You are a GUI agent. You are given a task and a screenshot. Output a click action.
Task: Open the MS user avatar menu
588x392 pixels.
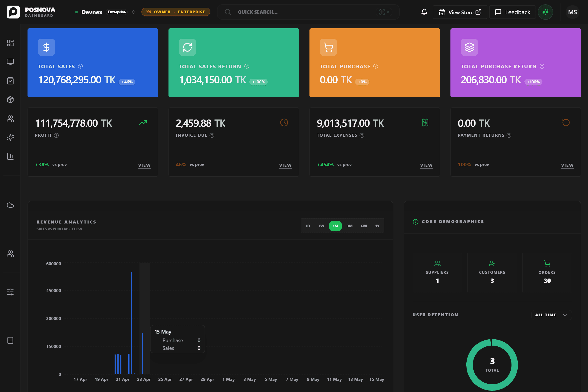(x=573, y=12)
